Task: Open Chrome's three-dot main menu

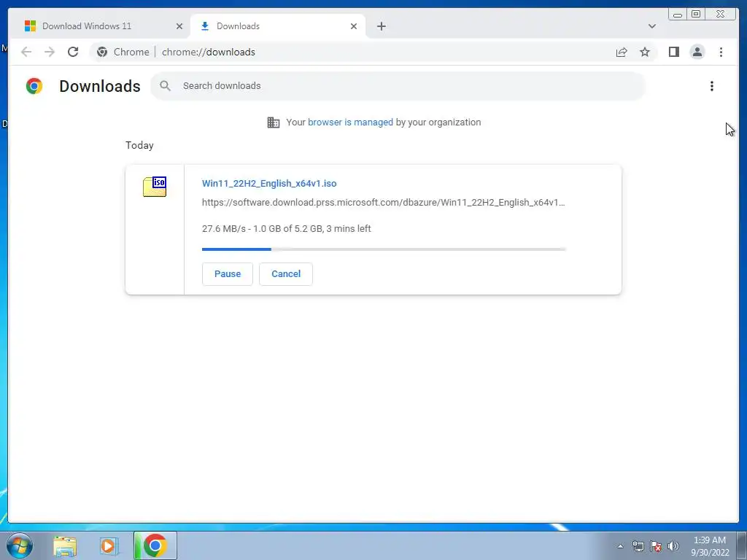Action: [721, 52]
